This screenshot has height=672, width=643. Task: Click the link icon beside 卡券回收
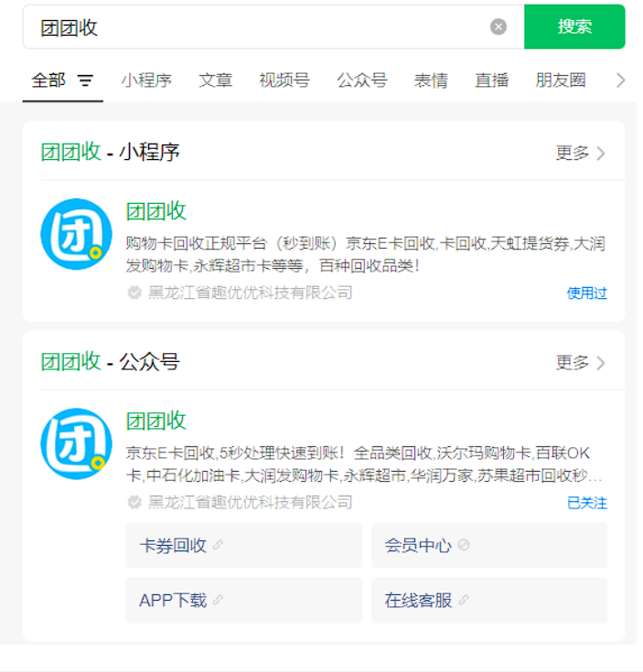(219, 545)
